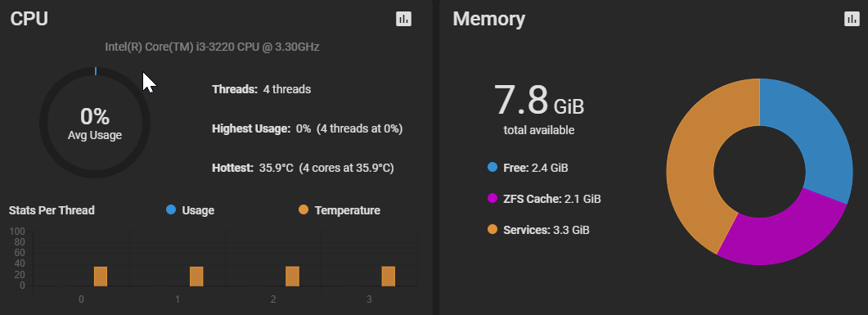The image size is (868, 315).
Task: Toggle Usage legend blue dot
Action: coord(170,209)
